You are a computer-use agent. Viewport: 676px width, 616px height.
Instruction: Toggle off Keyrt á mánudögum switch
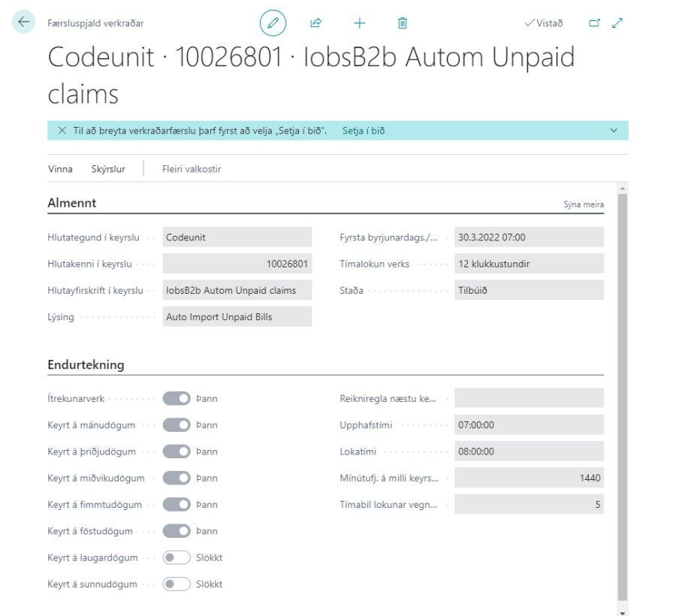coord(177,425)
